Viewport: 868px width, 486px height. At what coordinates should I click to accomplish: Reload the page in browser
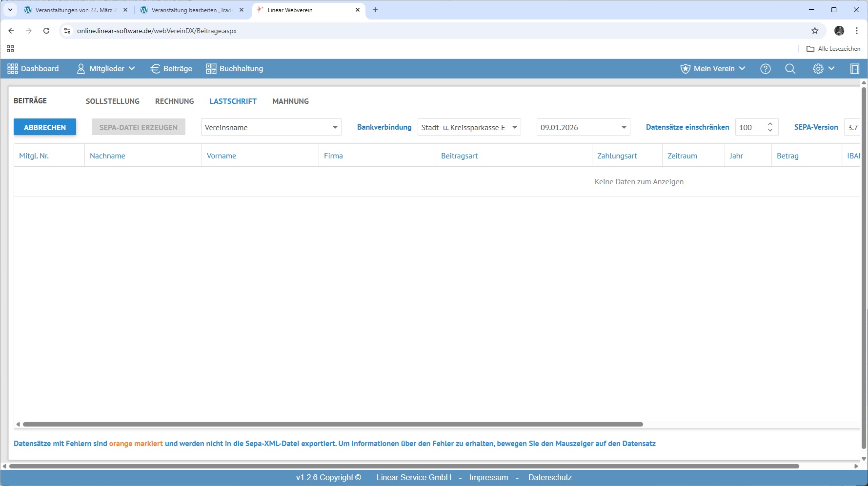[46, 31]
